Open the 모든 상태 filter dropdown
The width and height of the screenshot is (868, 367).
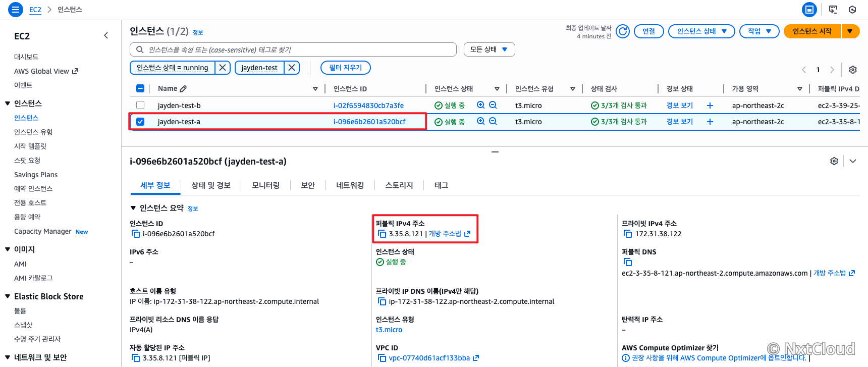[x=489, y=49]
